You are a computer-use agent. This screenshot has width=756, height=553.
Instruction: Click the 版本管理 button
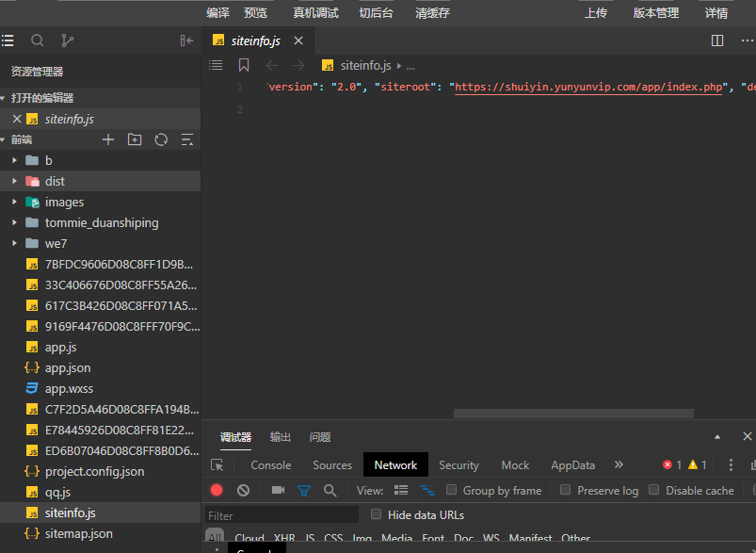(x=656, y=13)
